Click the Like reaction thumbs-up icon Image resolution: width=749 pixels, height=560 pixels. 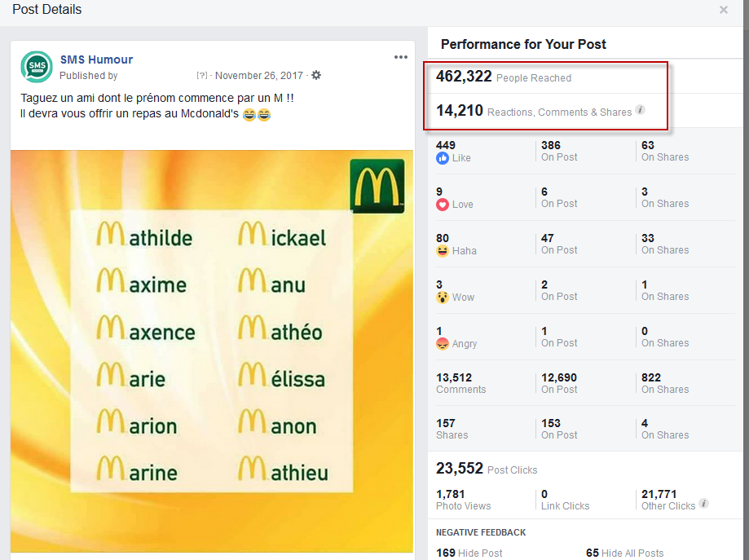tap(443, 158)
